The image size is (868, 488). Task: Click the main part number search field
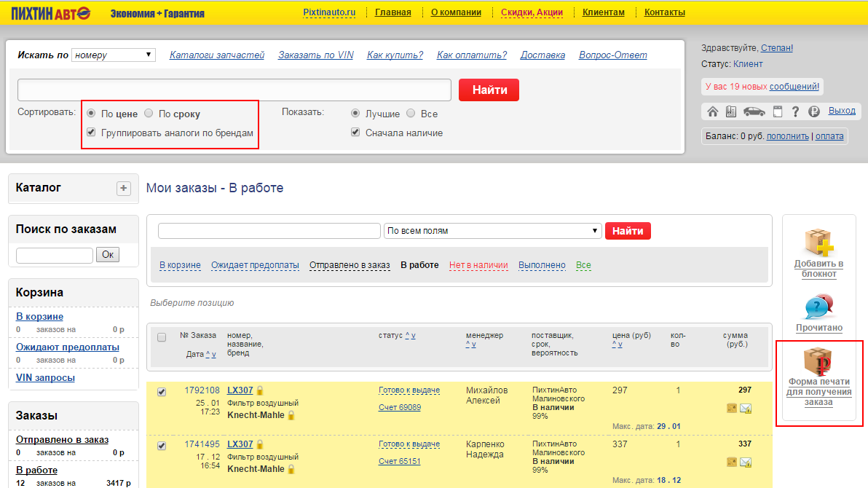pos(234,90)
